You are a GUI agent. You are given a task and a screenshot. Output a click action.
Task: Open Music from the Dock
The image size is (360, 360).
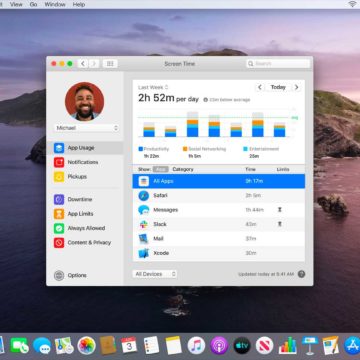coord(196,345)
